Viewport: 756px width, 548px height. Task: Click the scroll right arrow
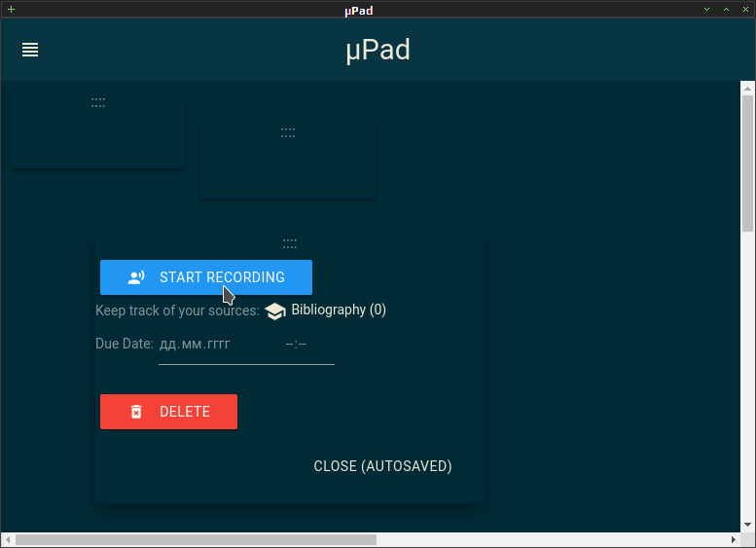point(734,539)
